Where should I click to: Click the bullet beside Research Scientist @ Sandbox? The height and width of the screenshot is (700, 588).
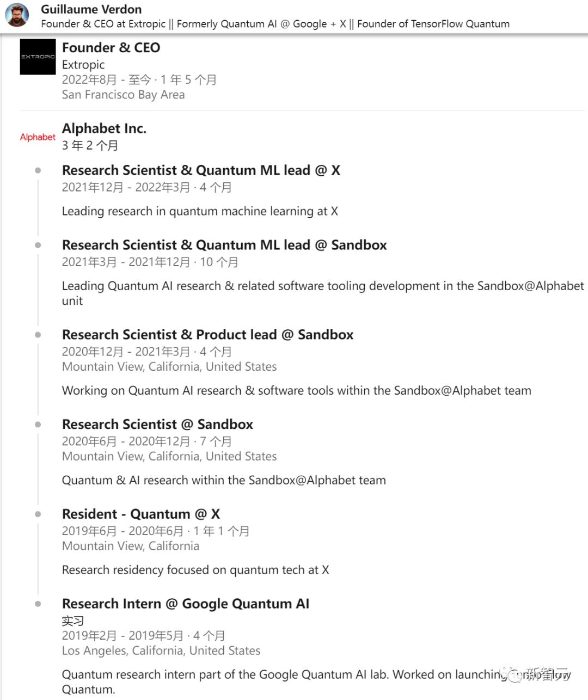38,424
